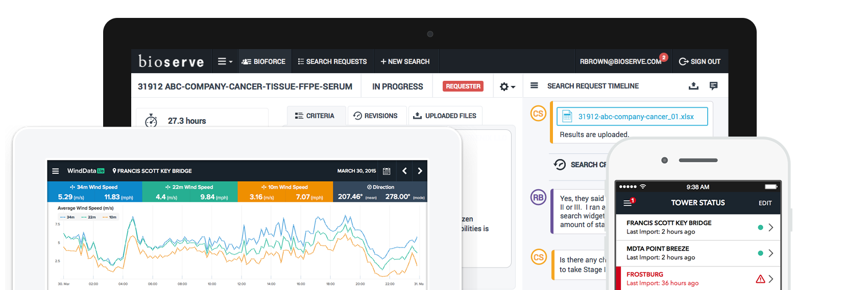
Task: Click IN PROGRESS status label
Action: coord(398,86)
